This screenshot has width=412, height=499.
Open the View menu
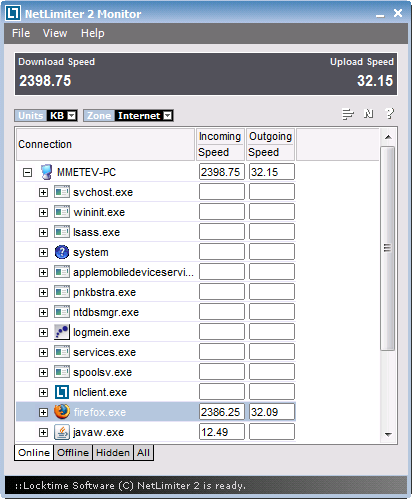point(55,33)
